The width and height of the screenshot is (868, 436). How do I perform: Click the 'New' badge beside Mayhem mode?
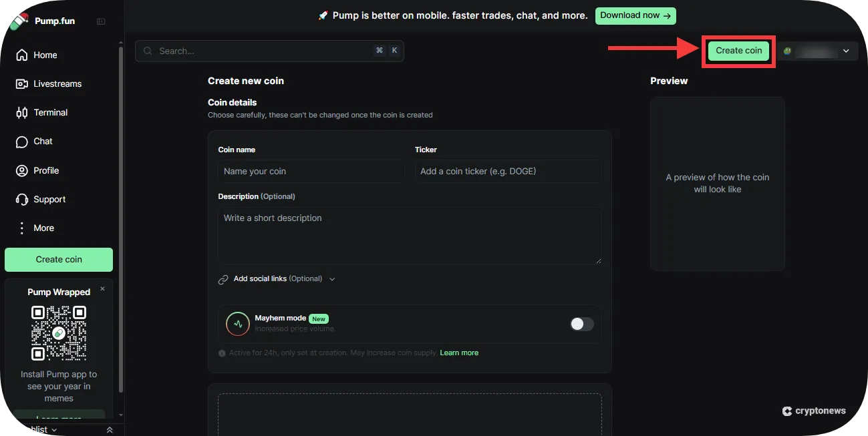coord(319,319)
